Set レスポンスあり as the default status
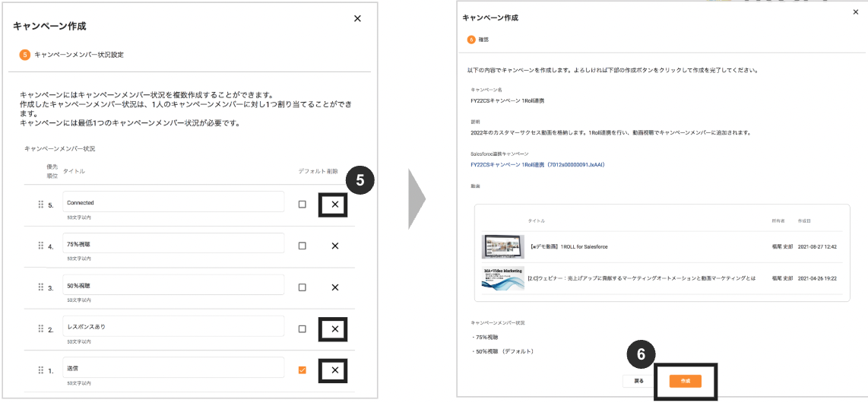Image resolution: width=868 pixels, height=403 pixels. click(x=303, y=328)
